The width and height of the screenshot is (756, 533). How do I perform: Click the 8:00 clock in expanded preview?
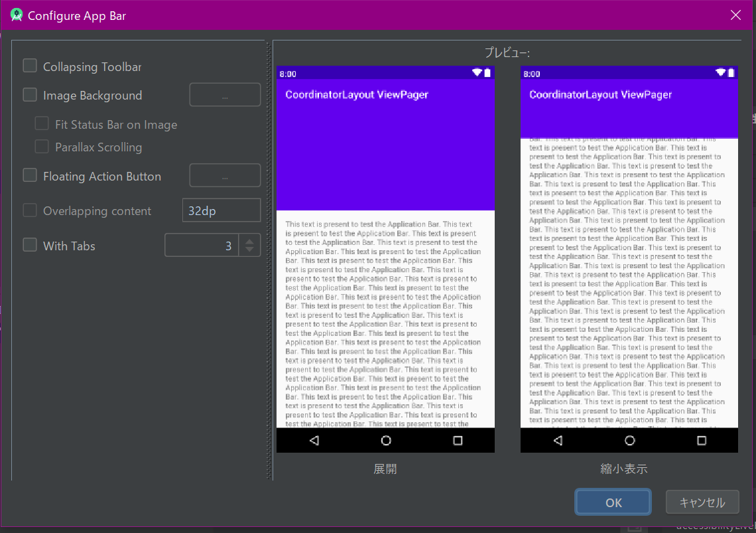(x=288, y=74)
